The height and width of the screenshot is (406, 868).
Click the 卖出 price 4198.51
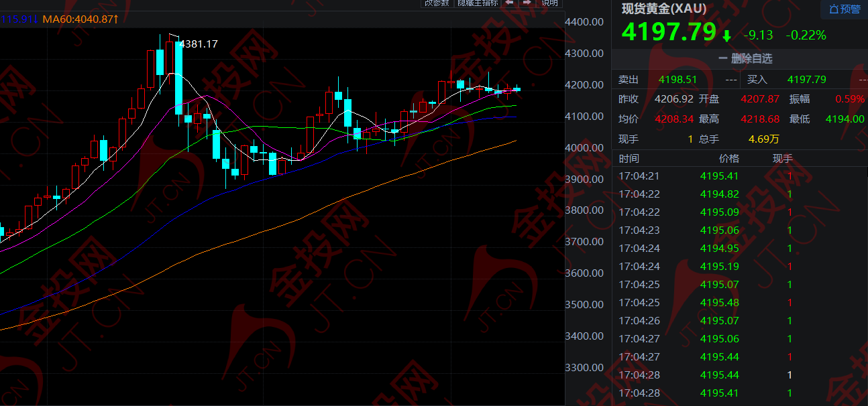click(x=678, y=79)
